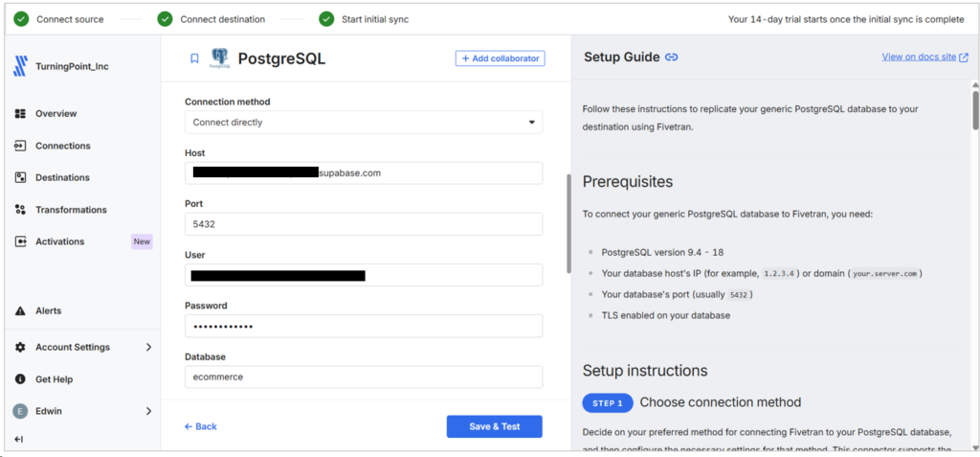Click the form panel vertical scrollbar
This screenshot has height=457, width=980.
[568, 223]
